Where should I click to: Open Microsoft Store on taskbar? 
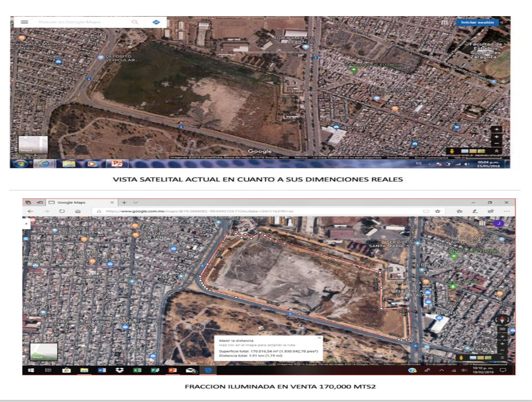[x=66, y=370]
